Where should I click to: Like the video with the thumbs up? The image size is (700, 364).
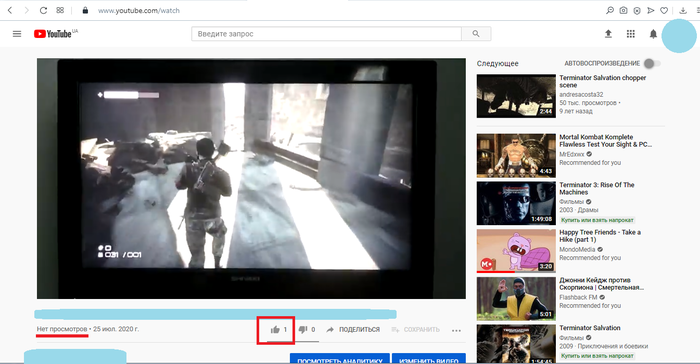pos(275,330)
